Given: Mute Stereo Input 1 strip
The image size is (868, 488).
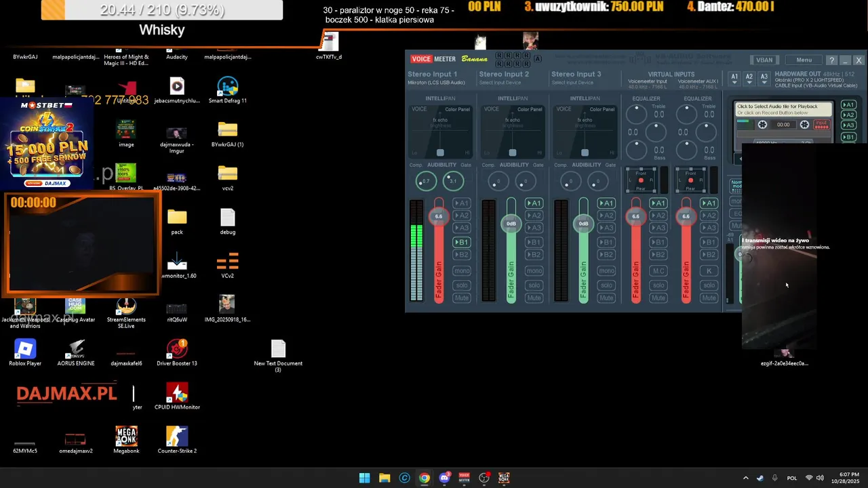Looking at the screenshot, I should (462, 298).
